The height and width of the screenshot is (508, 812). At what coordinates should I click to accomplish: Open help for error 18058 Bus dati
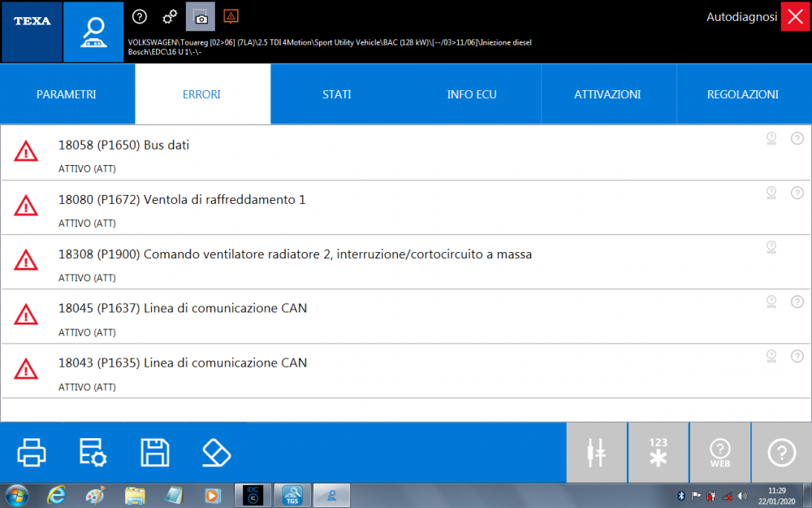click(x=797, y=138)
